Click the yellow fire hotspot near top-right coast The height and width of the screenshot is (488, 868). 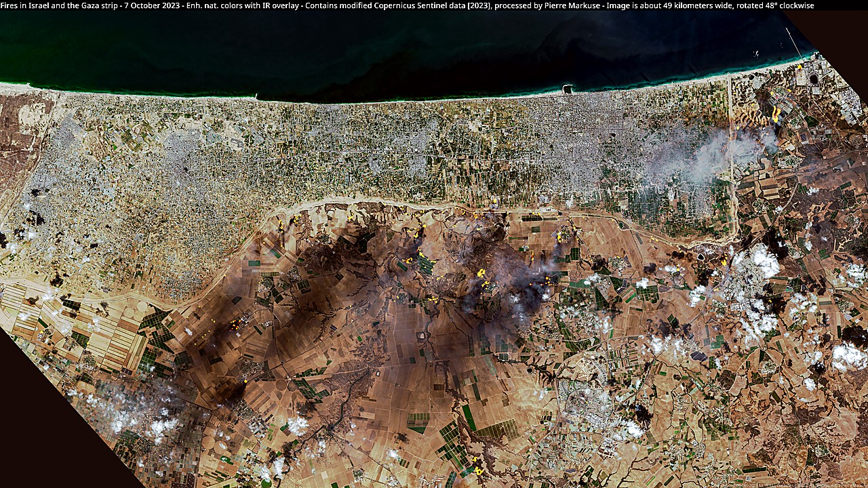click(776, 115)
